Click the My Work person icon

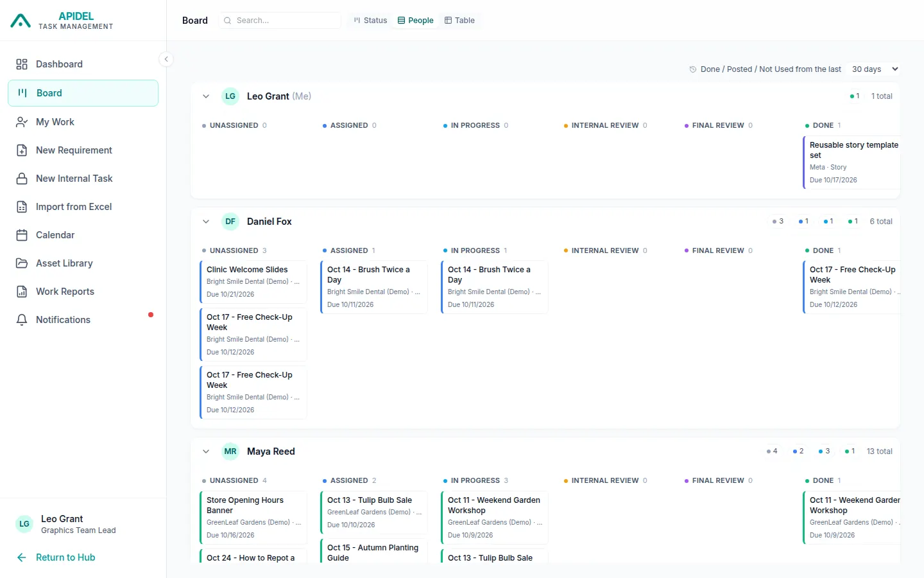click(x=22, y=122)
